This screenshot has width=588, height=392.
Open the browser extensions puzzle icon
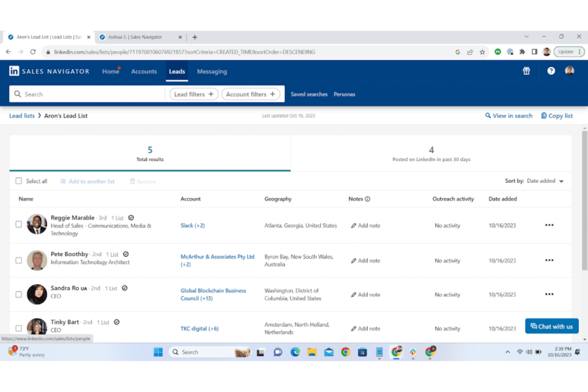(x=522, y=52)
